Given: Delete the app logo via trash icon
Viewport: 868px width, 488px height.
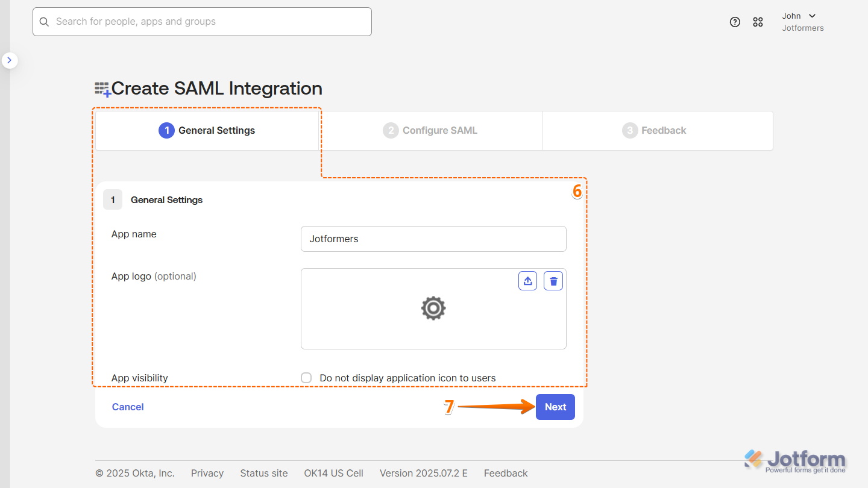Looking at the screenshot, I should [553, 281].
